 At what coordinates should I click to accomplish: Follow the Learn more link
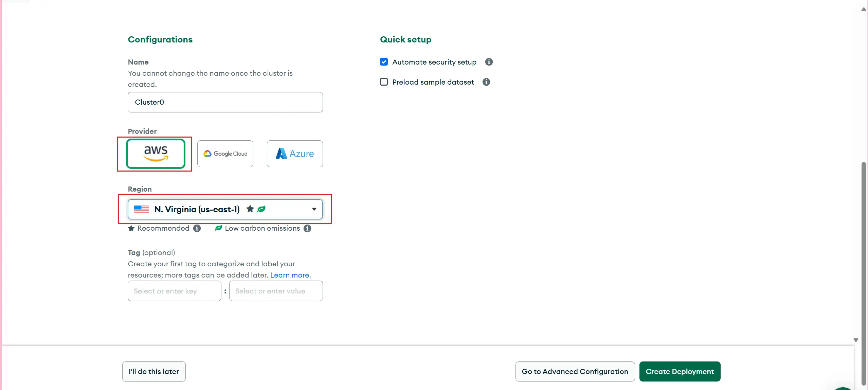pyautogui.click(x=290, y=275)
